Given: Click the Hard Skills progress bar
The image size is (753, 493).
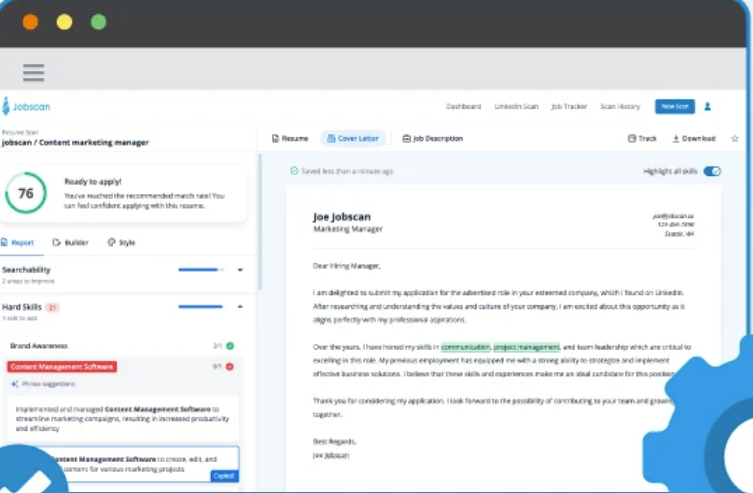Looking at the screenshot, I should (201, 306).
